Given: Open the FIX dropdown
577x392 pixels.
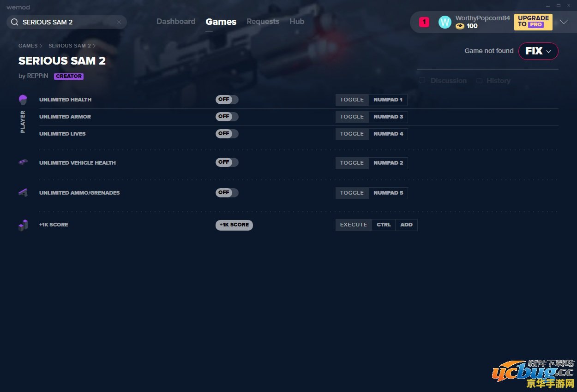Looking at the screenshot, I should point(538,51).
